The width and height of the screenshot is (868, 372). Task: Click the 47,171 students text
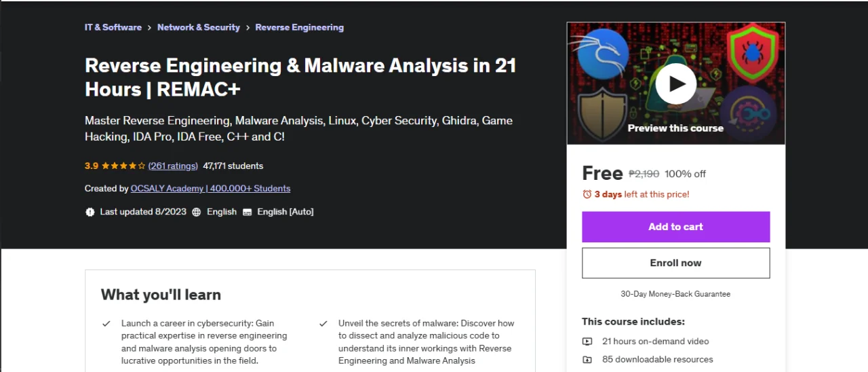(233, 166)
